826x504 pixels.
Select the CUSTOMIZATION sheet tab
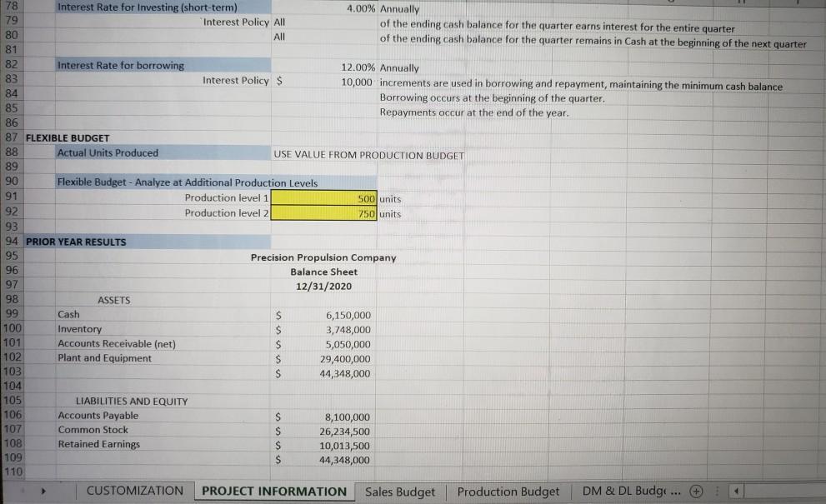point(134,491)
